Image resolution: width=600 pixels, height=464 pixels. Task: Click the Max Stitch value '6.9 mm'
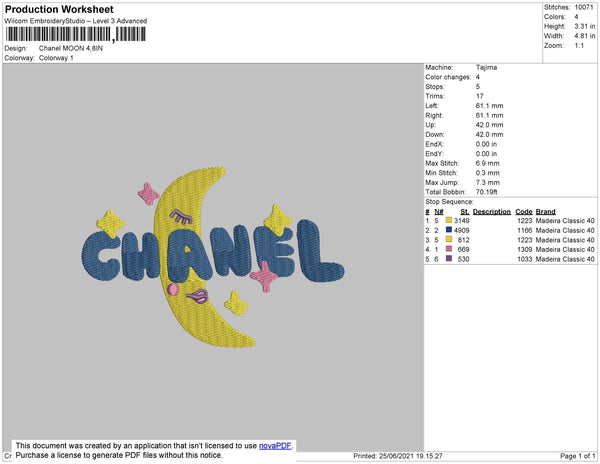(x=488, y=163)
